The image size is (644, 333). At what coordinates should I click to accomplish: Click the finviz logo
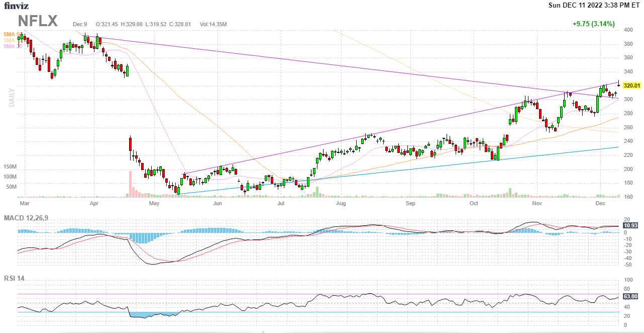(15, 6)
